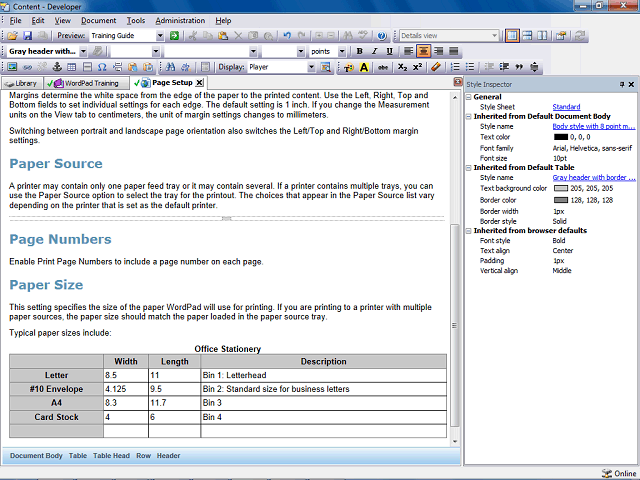Increase the paragraph indent
640x480 pixels.
[504, 67]
